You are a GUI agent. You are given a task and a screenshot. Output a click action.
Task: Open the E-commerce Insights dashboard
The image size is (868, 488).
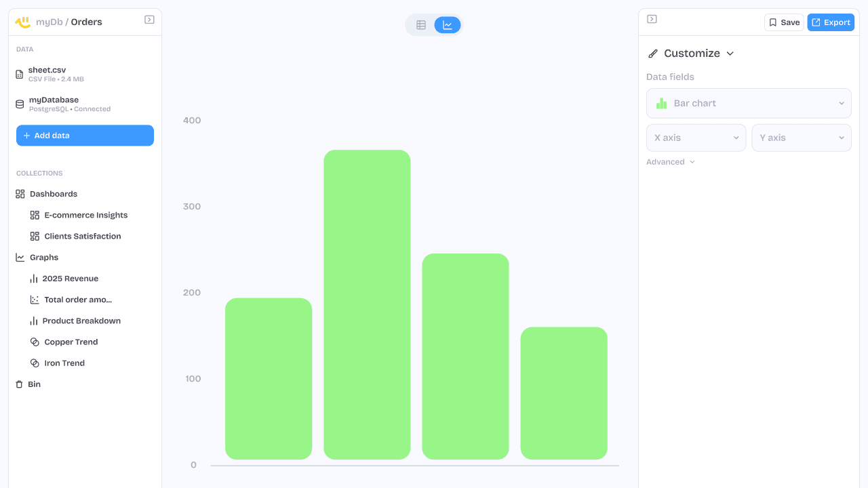[85, 215]
